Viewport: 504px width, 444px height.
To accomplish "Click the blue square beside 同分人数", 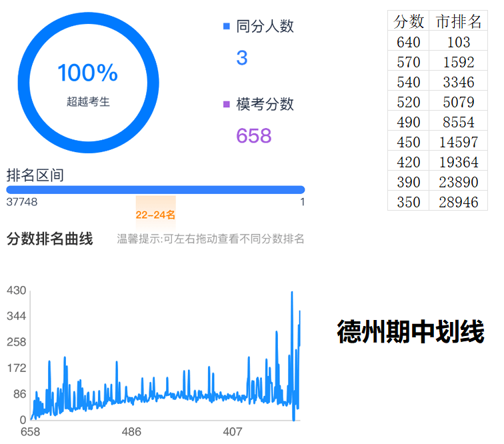I will click(227, 27).
